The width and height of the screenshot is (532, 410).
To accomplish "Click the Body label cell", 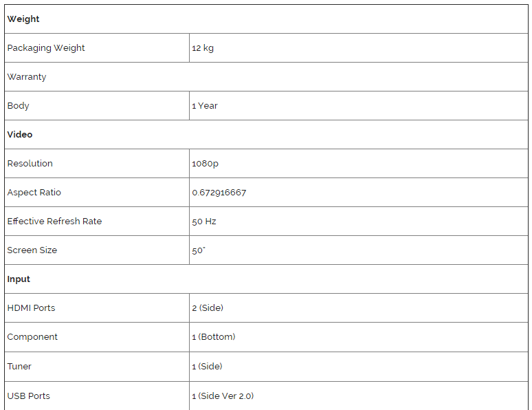I will tap(19, 106).
